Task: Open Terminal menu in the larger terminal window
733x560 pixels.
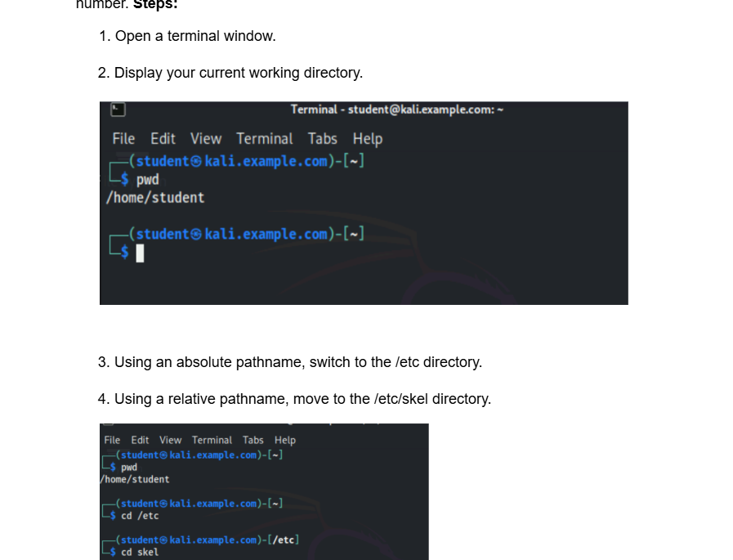Action: click(x=265, y=139)
